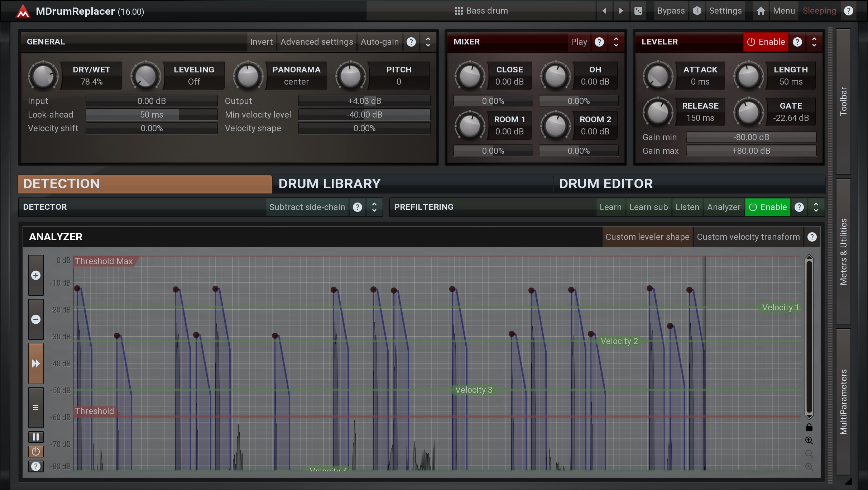Open global help question mark top-right
Viewport: 868px width, 490px height.
[848, 11]
